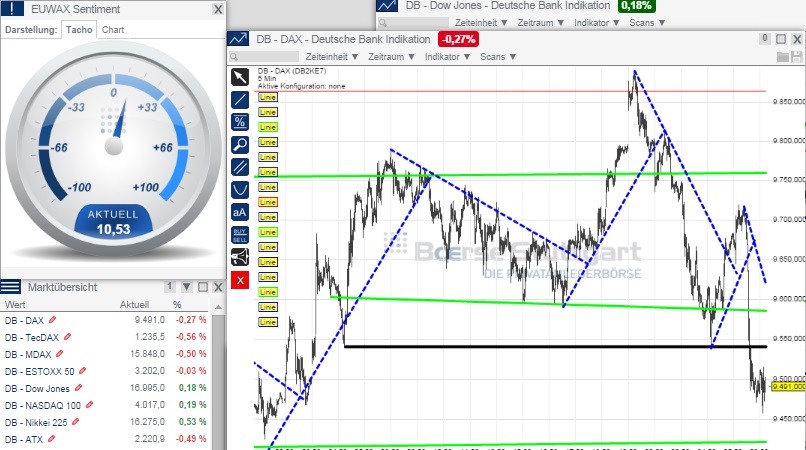This screenshot has width=806, height=450.
Task: Select the arrow pointer tool in chart toolbar
Action: [240, 77]
